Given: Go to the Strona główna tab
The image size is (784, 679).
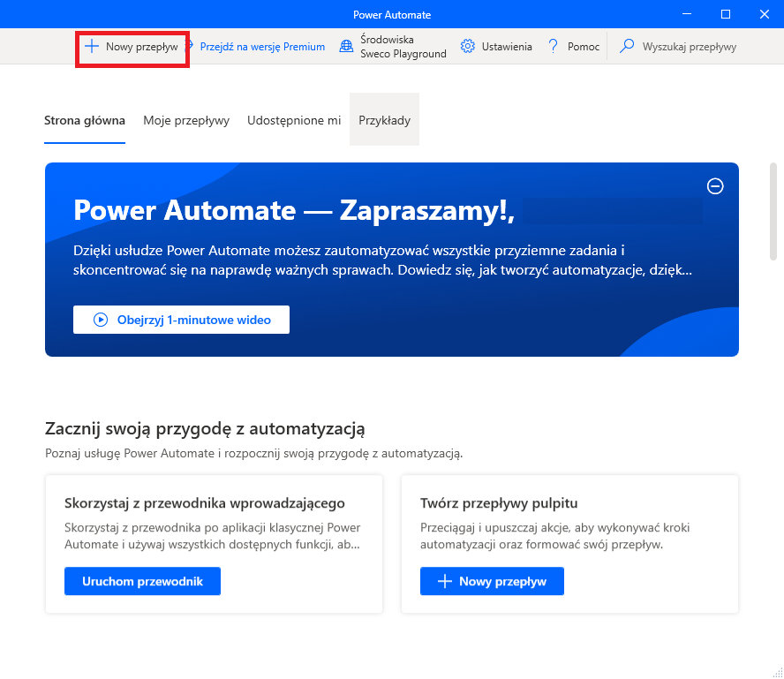Looking at the screenshot, I should (85, 120).
